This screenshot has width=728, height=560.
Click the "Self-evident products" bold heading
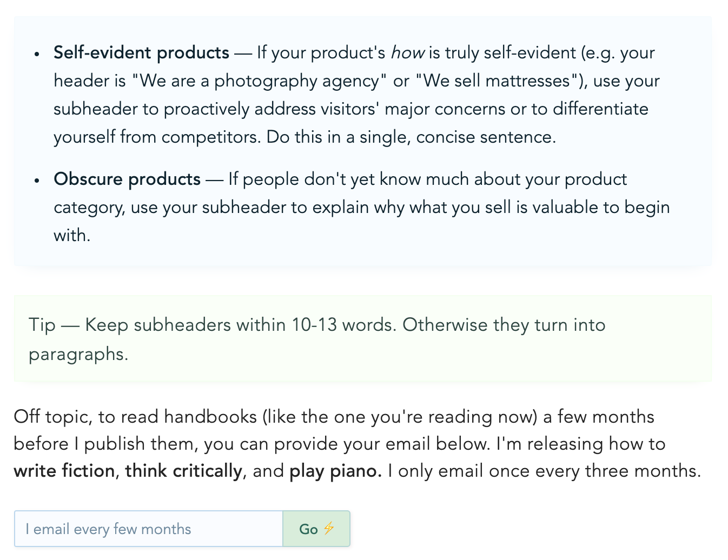(142, 52)
